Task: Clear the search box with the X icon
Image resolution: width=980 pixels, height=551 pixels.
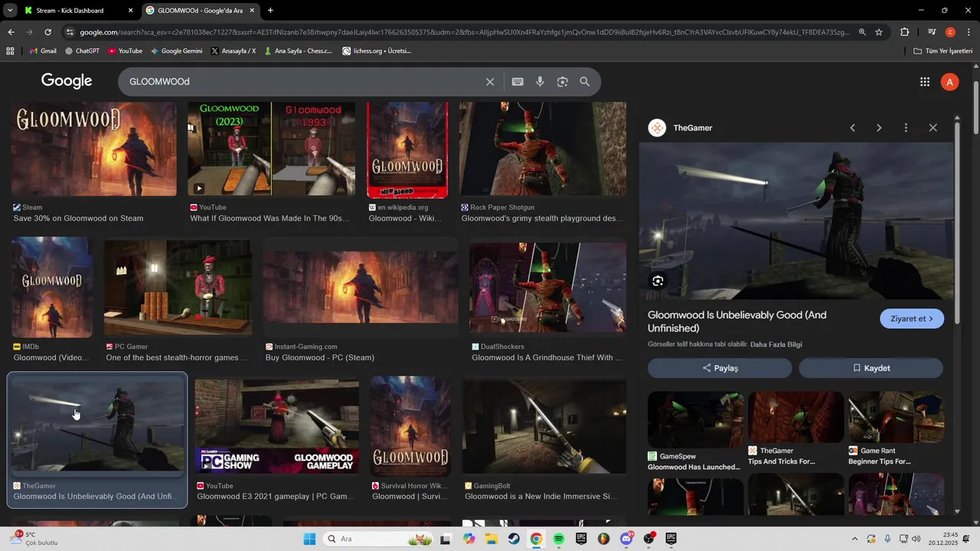Action: 490,82
